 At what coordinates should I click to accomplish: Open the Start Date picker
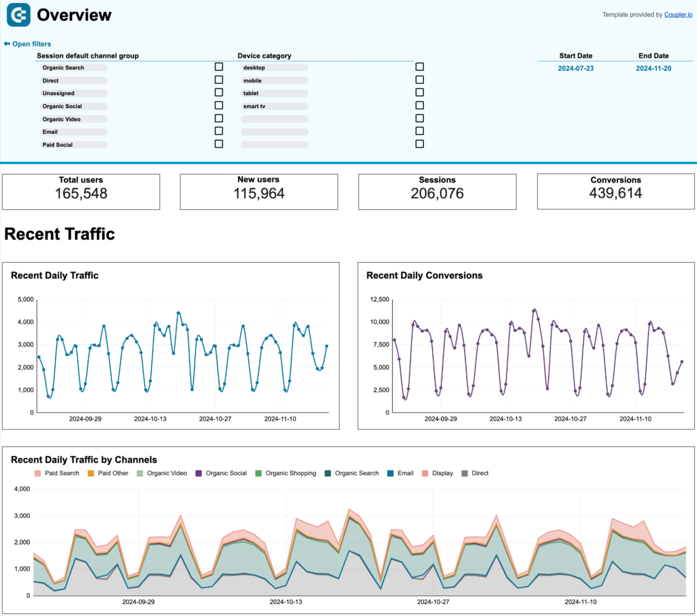pyautogui.click(x=575, y=69)
